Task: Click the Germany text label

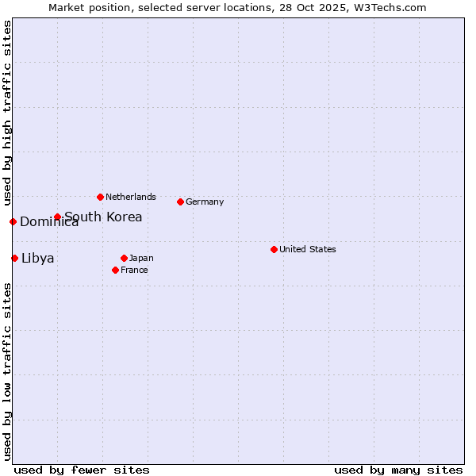Action: 205,202
